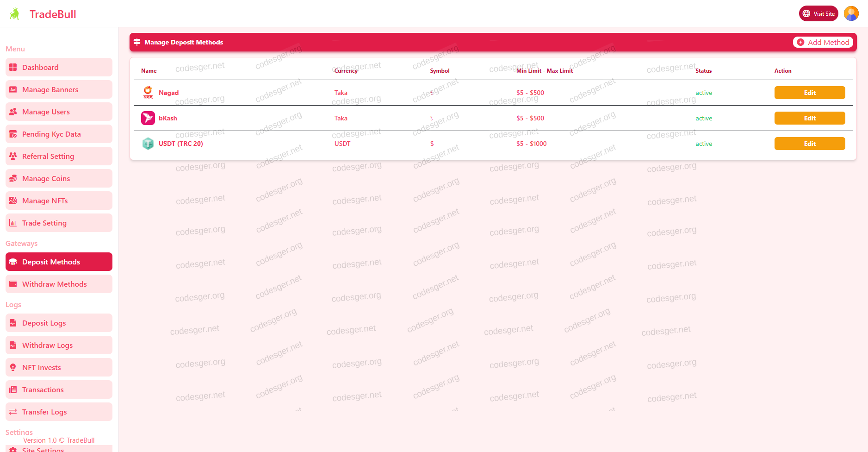
Task: Click the TradeBull brand name text
Action: (x=53, y=14)
